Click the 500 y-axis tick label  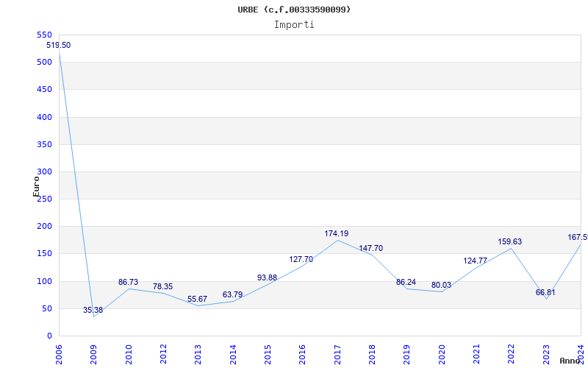tap(44, 63)
